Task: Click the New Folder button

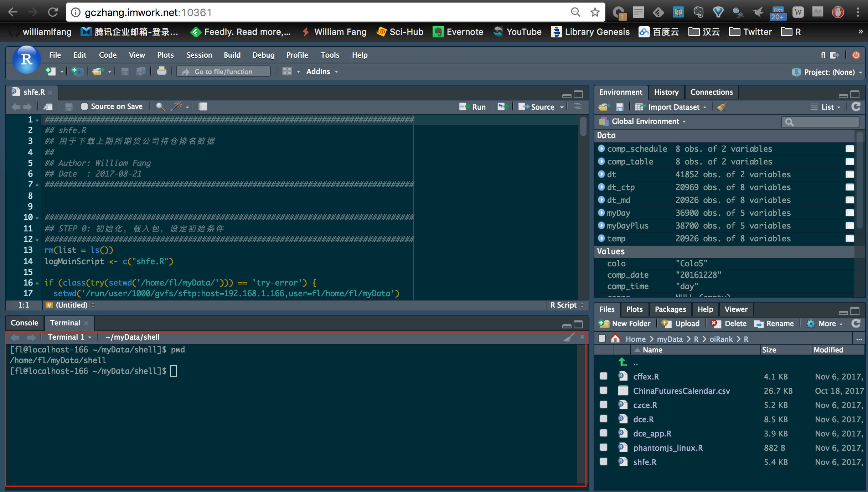Action: (625, 324)
